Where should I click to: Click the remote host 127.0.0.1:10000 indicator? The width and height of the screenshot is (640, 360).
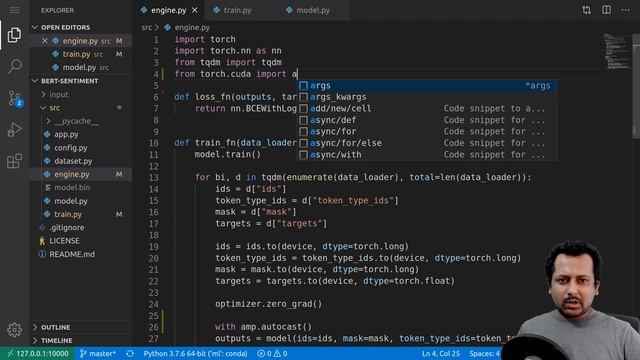37,353
